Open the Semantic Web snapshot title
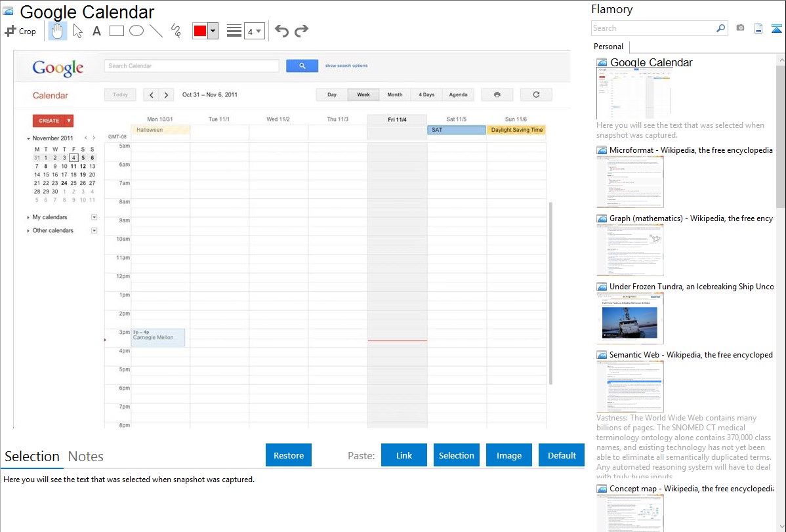The image size is (786, 532). (x=692, y=355)
